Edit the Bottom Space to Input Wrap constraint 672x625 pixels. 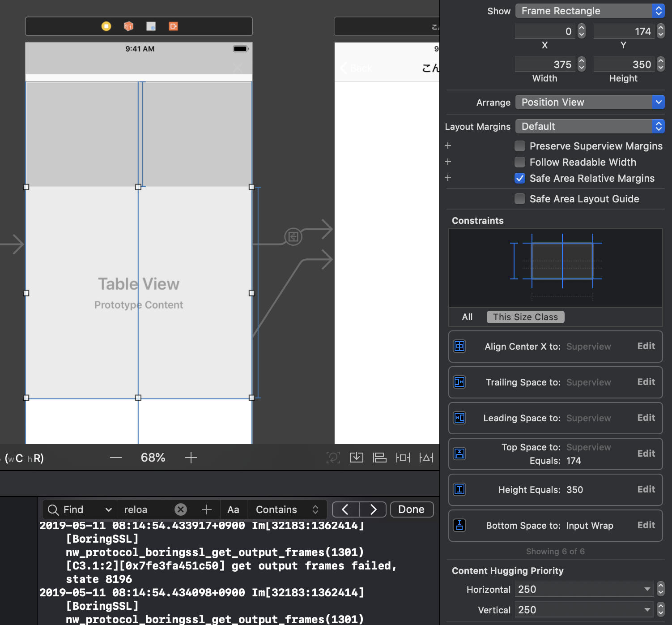point(646,525)
